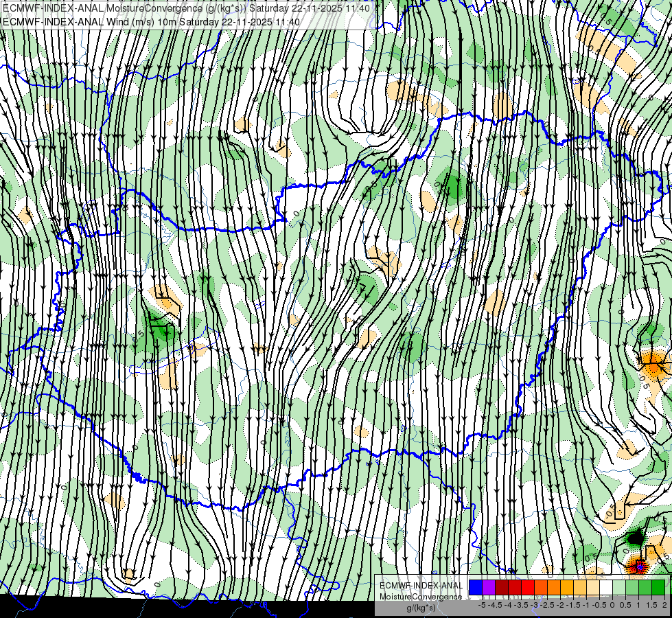
Task: Click the Wind (m/s) 10m title line
Action: click(x=151, y=21)
